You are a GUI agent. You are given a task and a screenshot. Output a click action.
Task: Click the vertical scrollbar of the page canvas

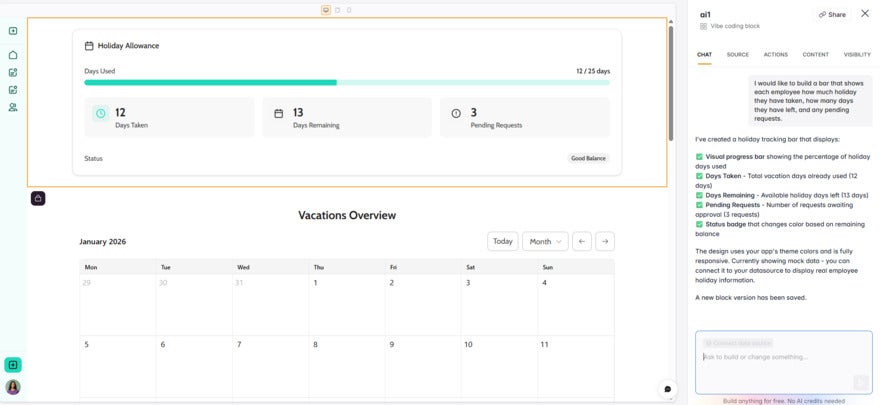(x=670, y=83)
